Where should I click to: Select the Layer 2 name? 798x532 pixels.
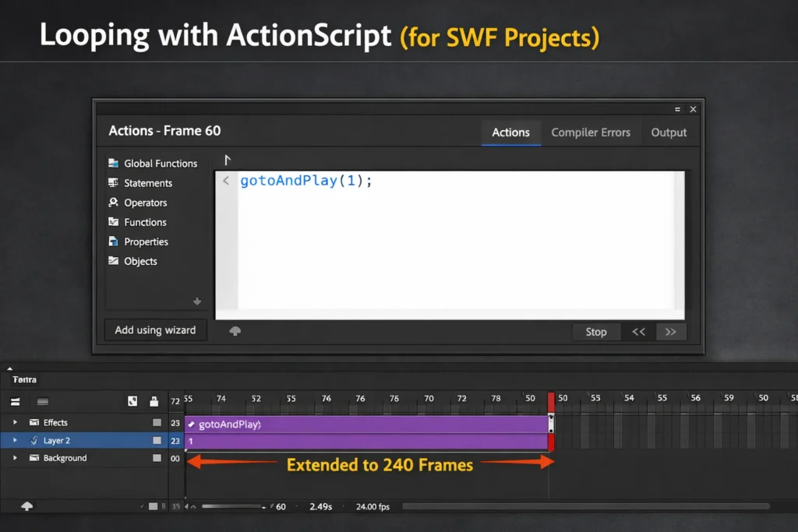coord(56,440)
